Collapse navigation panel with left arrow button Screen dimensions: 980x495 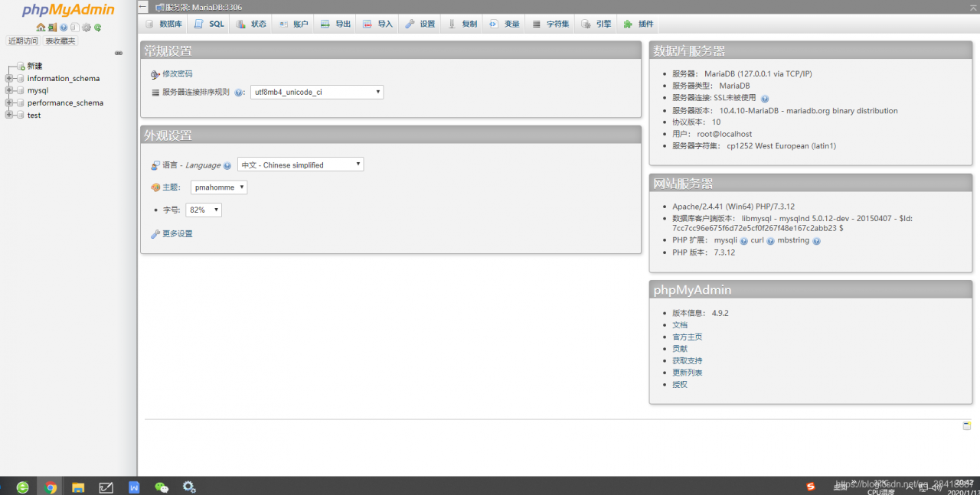click(x=143, y=6)
